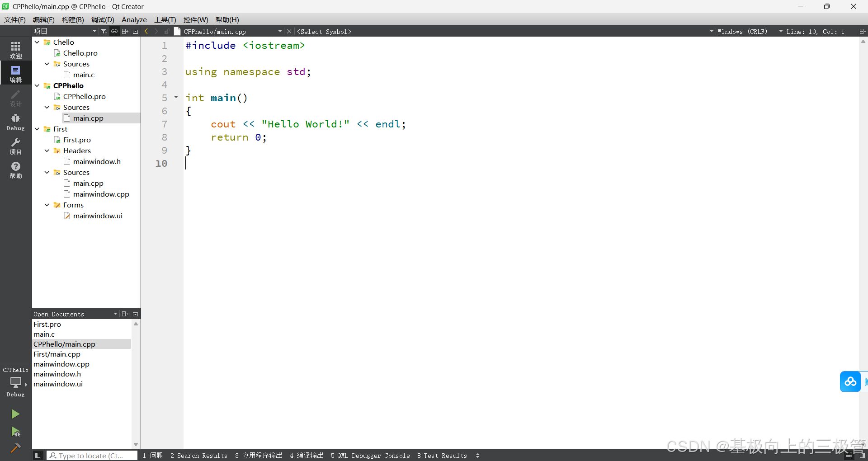The width and height of the screenshot is (868, 461).
Task: Start debugging with the run-debug icon
Action: (15, 432)
